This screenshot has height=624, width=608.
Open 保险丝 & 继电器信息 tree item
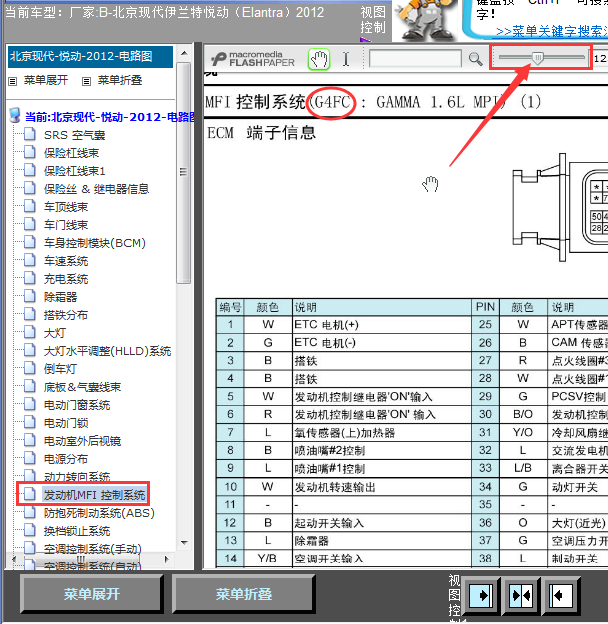pos(96,189)
